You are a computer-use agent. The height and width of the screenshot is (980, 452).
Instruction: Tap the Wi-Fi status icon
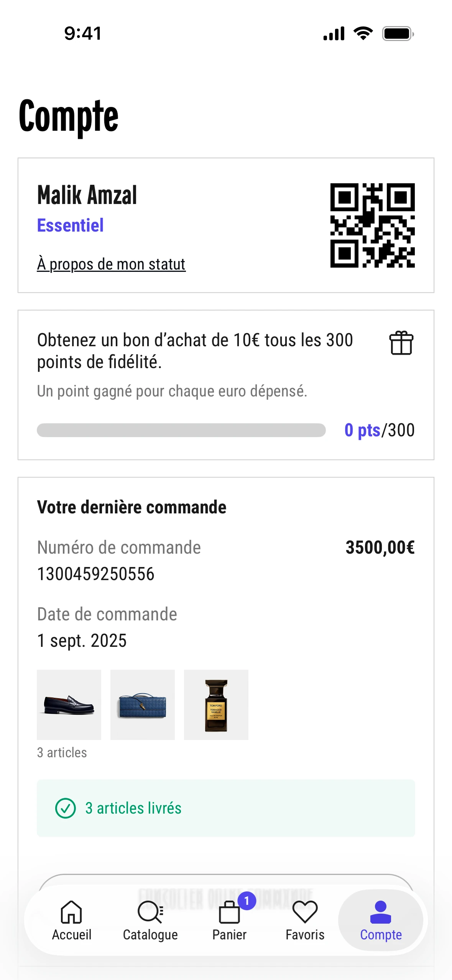pyautogui.click(x=363, y=33)
